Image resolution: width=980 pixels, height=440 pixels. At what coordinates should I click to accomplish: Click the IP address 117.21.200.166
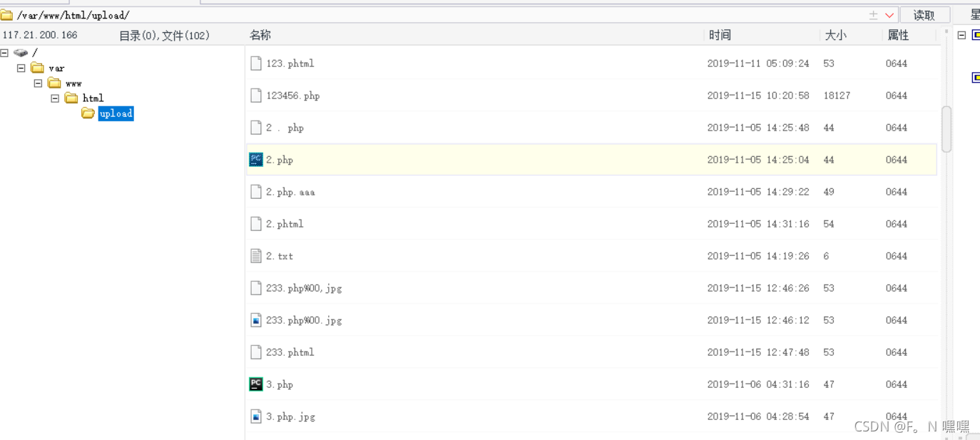click(40, 35)
